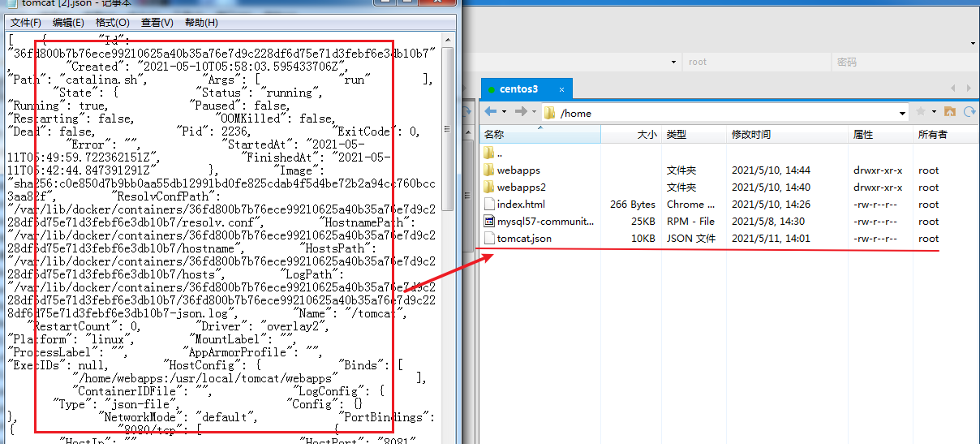Select the index.html file icon

point(488,204)
